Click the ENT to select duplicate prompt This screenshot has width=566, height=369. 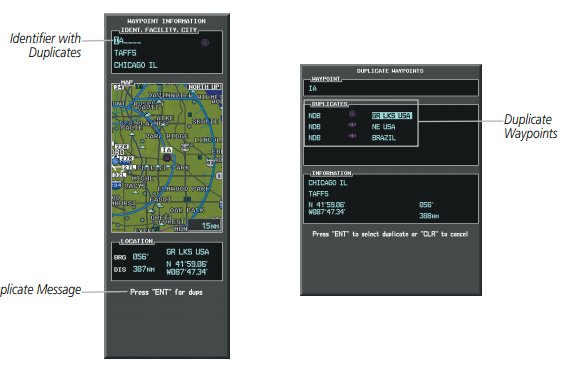tap(390, 234)
